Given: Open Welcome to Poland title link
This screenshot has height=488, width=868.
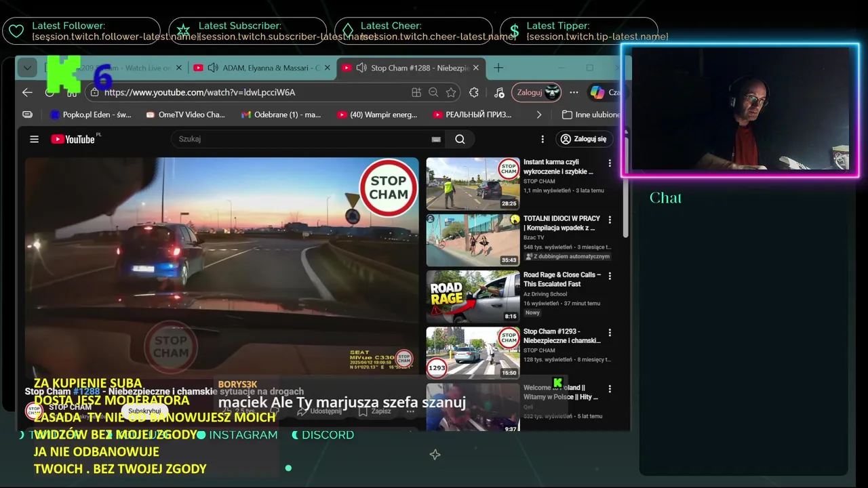Looking at the screenshot, I should (x=561, y=392).
